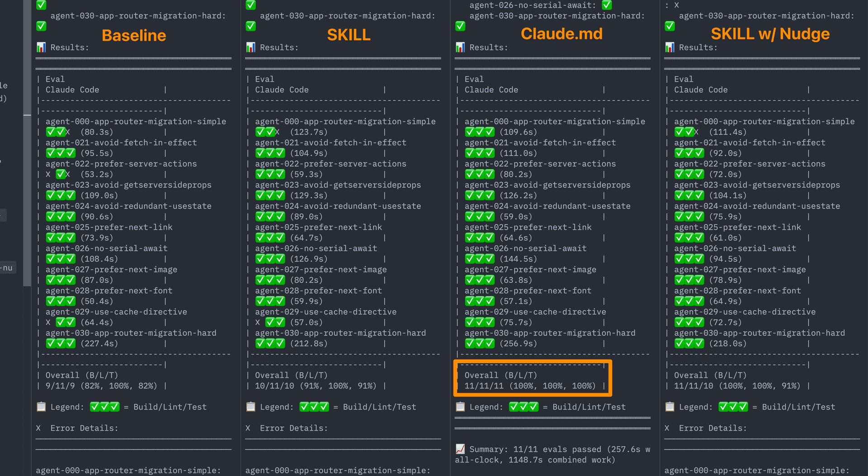This screenshot has width=868, height=476.
Task: Open agent-025-prefer-next-link eval in Baseline
Action: pyautogui.click(x=109, y=227)
